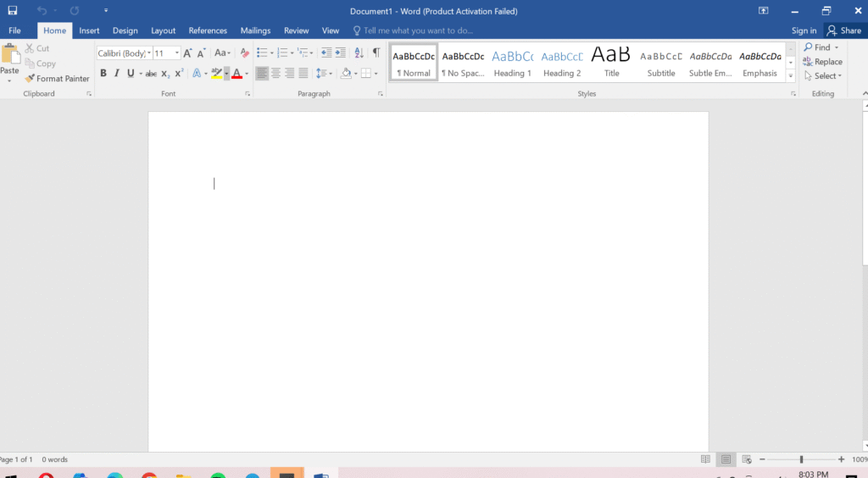The width and height of the screenshot is (868, 478).
Task: Apply yellow text highlight color
Action: coord(216,73)
